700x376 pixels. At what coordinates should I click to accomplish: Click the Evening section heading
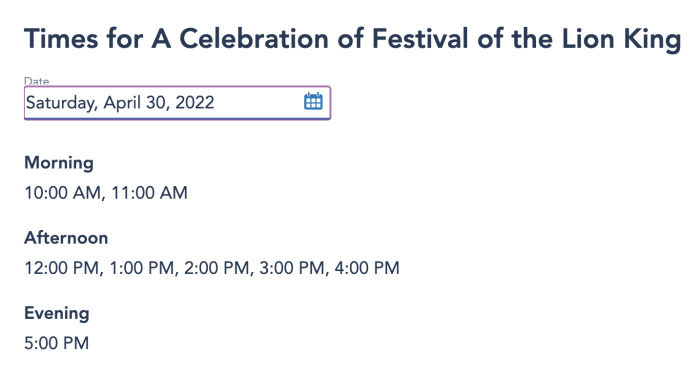(57, 313)
